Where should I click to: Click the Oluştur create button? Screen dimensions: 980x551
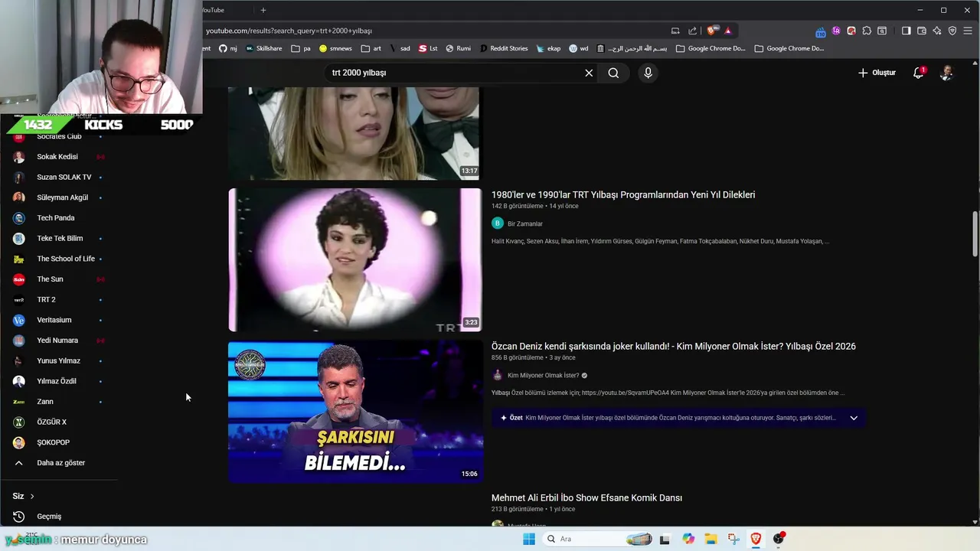click(877, 73)
